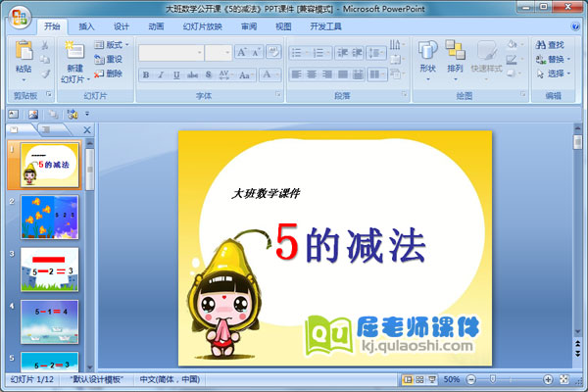Image resolution: width=588 pixels, height=392 pixels.
Task: Decrease font size with shrink font icon
Action: click(x=256, y=52)
